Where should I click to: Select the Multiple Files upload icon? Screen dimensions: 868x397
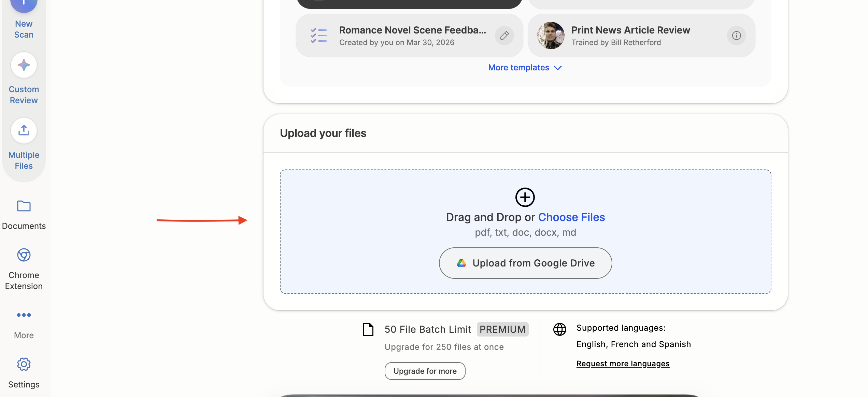click(x=24, y=131)
